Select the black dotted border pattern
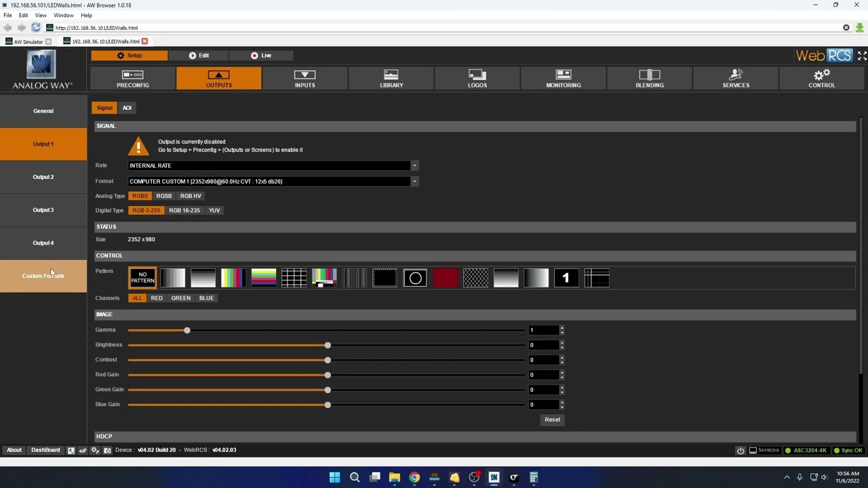The image size is (868, 488). (x=384, y=278)
